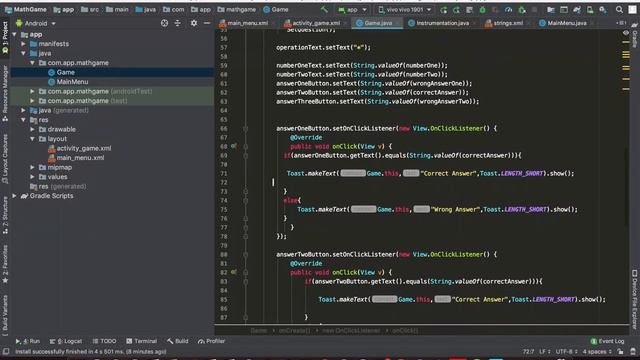Open the Run tool window button
The height and width of the screenshot is (360, 640).
[28, 341]
